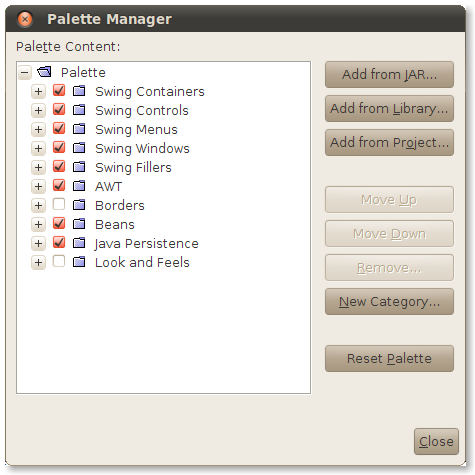Click the Add from Library button

pos(389,108)
